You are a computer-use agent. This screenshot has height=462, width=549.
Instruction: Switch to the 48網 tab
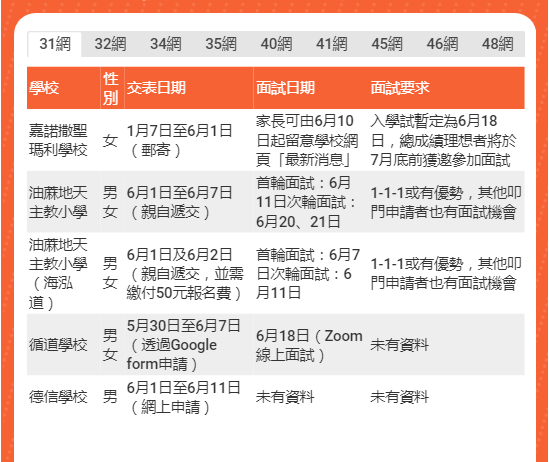498,44
